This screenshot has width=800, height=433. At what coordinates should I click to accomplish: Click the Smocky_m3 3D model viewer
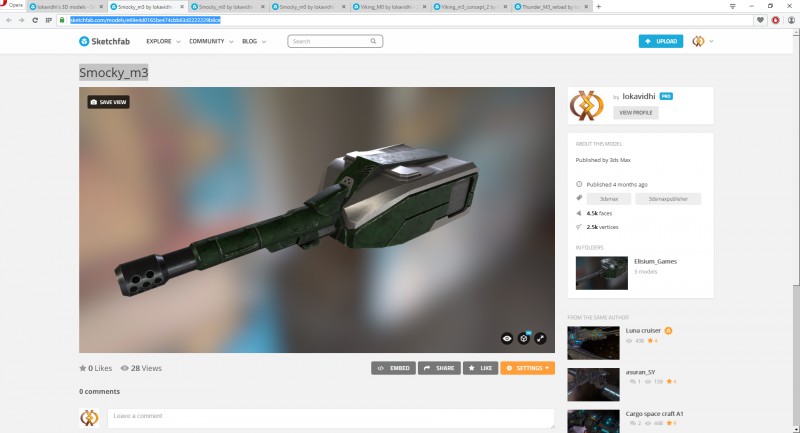317,220
